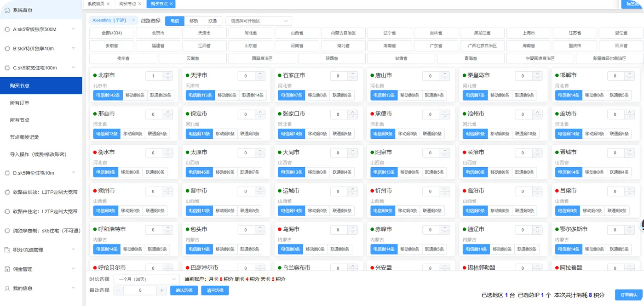Select the 移动 line option
644x306 pixels.
[194, 21]
